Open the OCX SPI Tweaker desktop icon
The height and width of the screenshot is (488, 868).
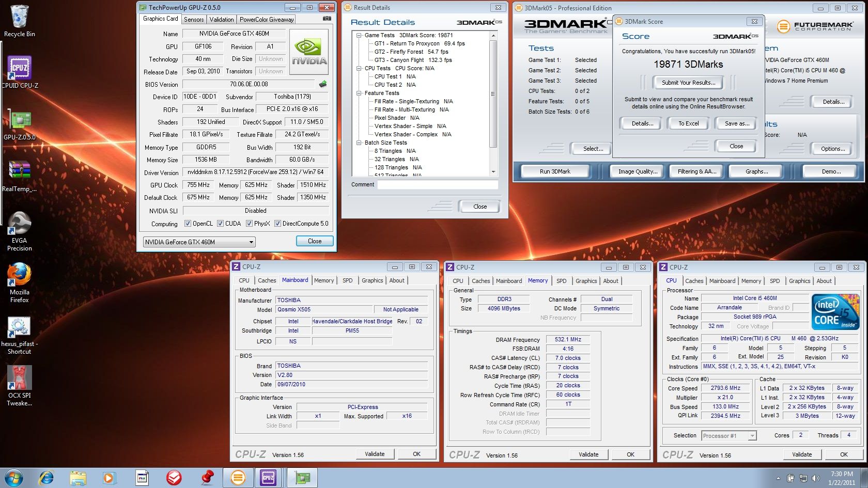point(20,386)
